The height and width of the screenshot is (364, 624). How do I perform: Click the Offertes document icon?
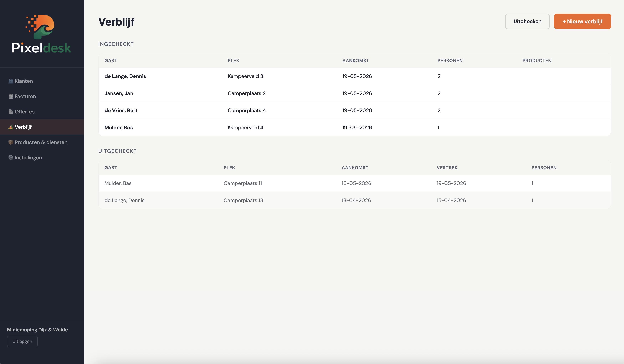pyautogui.click(x=11, y=112)
